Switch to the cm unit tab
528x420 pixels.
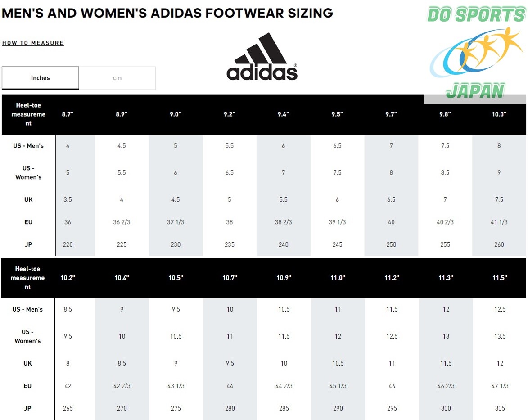click(117, 78)
